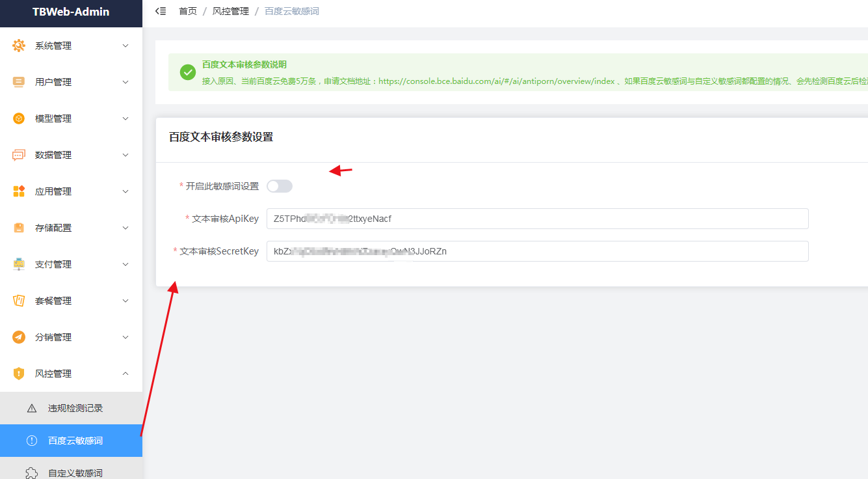Viewport: 868px width, 479px height.
Task: Collapse the sidebar with the fold icon
Action: click(x=161, y=11)
